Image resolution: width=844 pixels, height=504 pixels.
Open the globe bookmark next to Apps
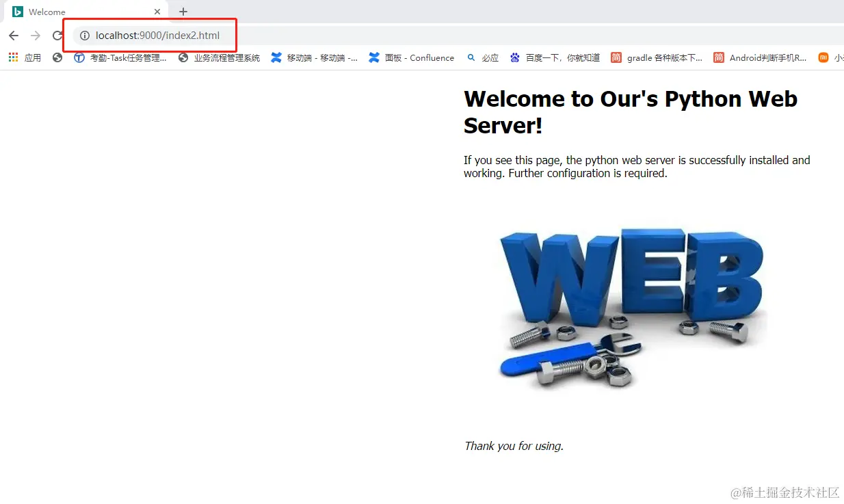click(x=57, y=58)
